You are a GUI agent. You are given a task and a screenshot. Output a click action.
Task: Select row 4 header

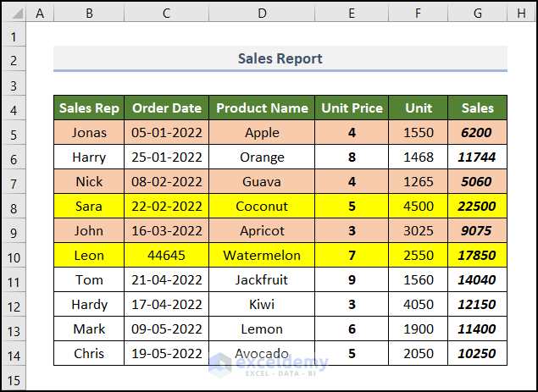[14, 108]
